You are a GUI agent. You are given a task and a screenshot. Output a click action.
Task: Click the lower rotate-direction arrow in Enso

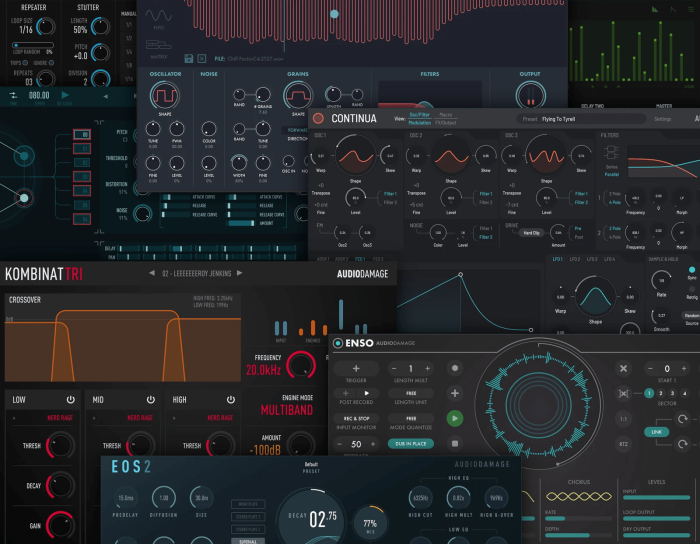(x=682, y=444)
